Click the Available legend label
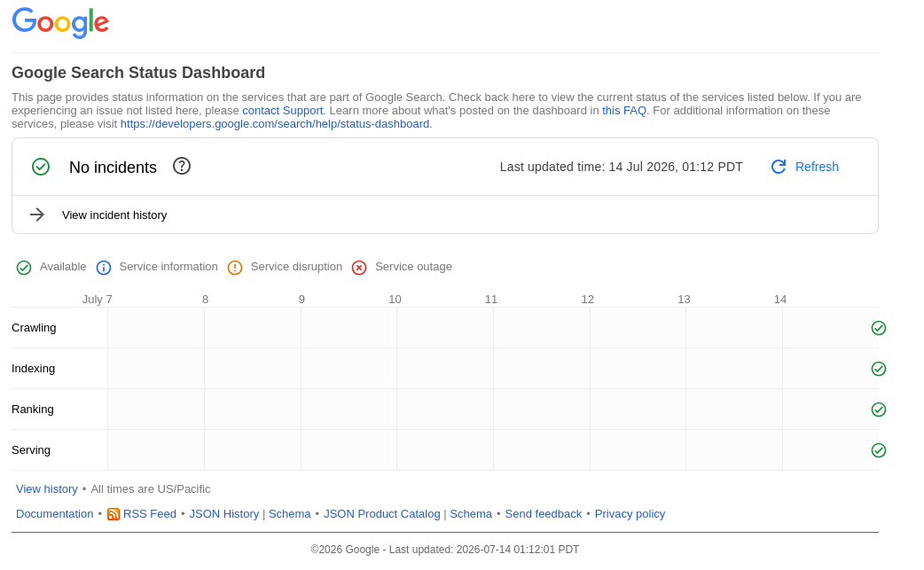 [63, 266]
